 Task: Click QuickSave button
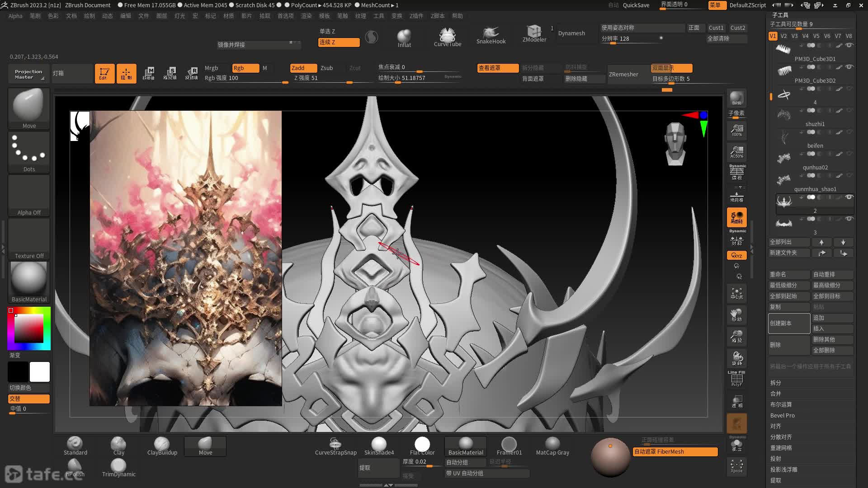[636, 5]
